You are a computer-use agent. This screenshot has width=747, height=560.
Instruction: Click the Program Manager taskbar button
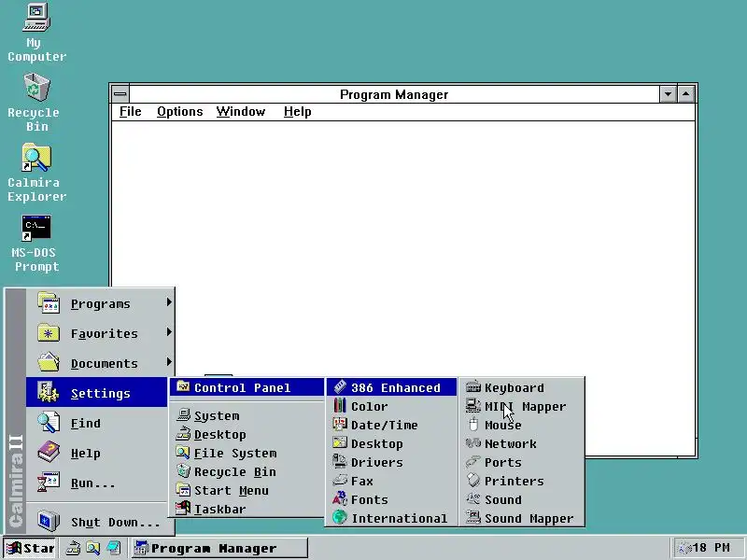pos(219,548)
